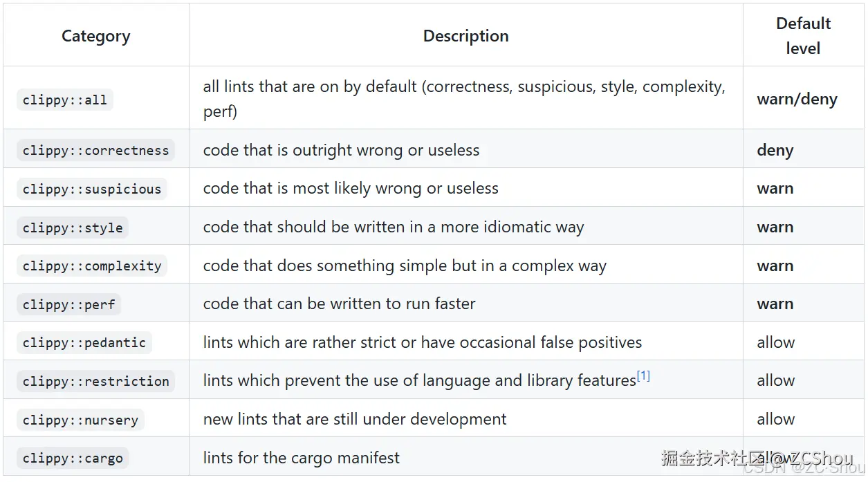The height and width of the screenshot is (482, 868).
Task: Click the clippy::complexity code label
Action: (x=92, y=266)
